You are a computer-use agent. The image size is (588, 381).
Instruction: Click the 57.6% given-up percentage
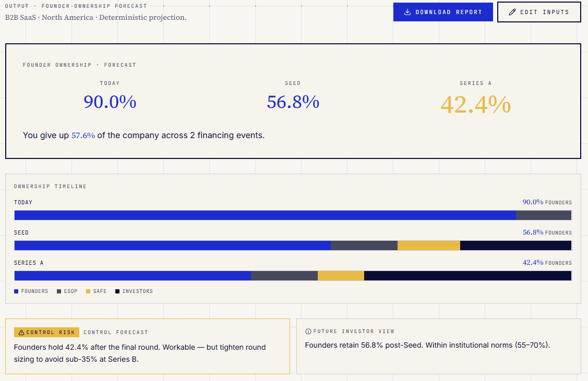pos(83,135)
